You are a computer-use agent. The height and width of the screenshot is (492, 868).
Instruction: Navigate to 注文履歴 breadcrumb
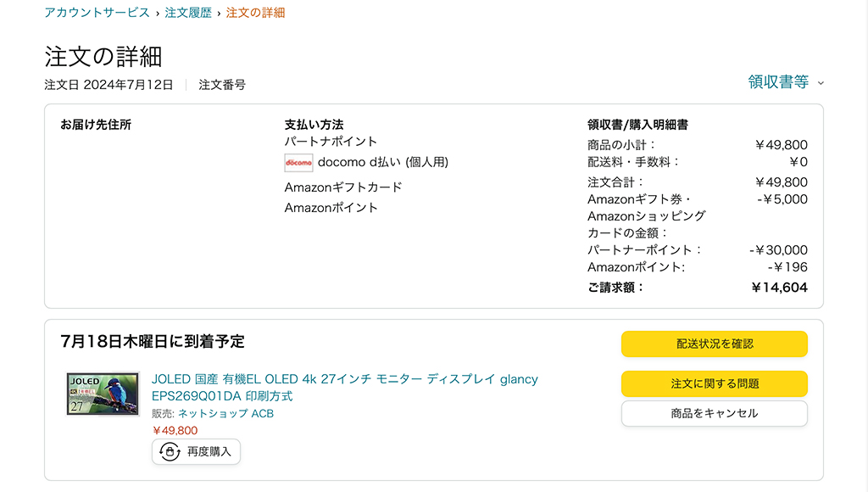[188, 12]
